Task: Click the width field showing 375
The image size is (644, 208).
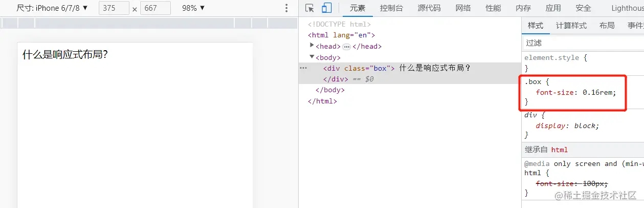Action: (114, 8)
